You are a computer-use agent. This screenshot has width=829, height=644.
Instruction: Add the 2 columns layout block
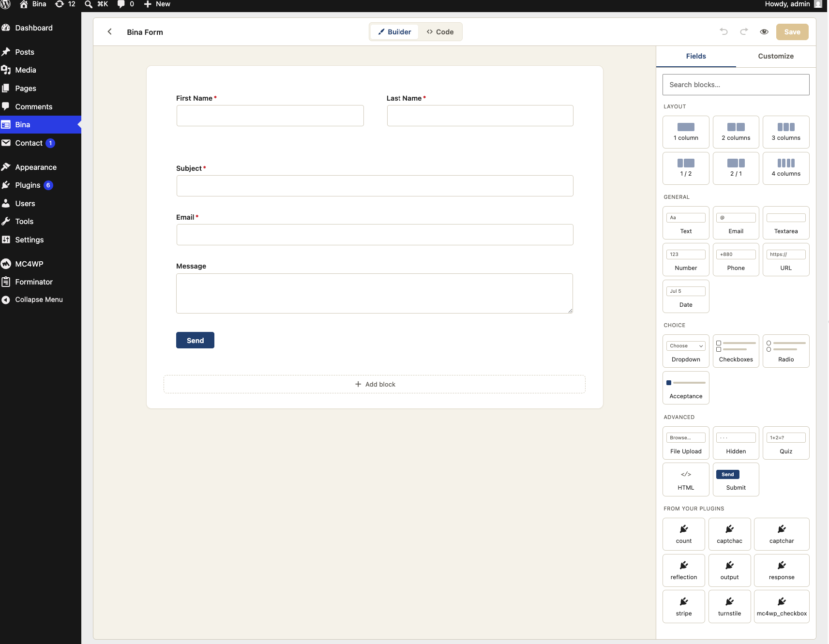[x=736, y=132]
